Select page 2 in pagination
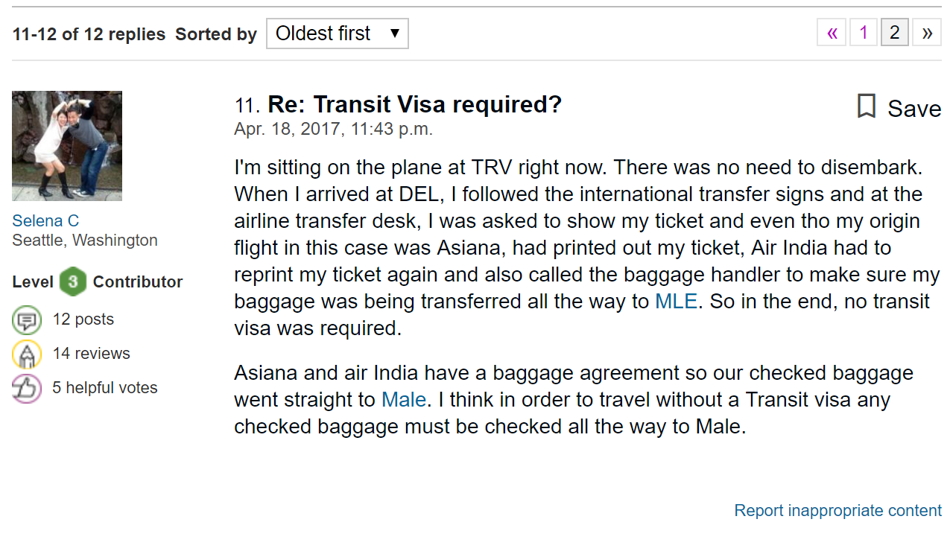 [x=895, y=33]
